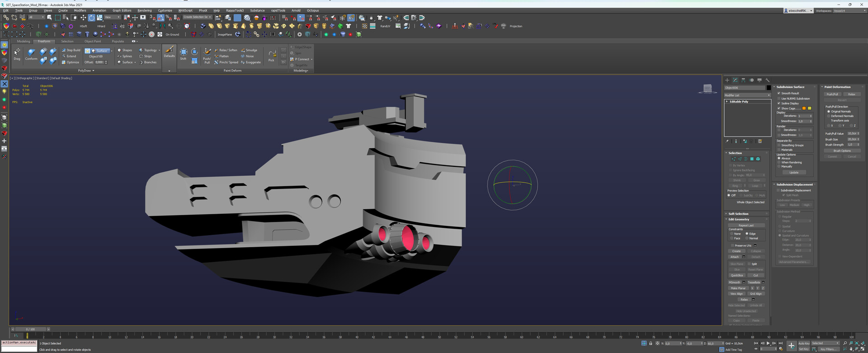Click the Update button
Image resolution: width=868 pixels, height=353 pixels.
(794, 172)
